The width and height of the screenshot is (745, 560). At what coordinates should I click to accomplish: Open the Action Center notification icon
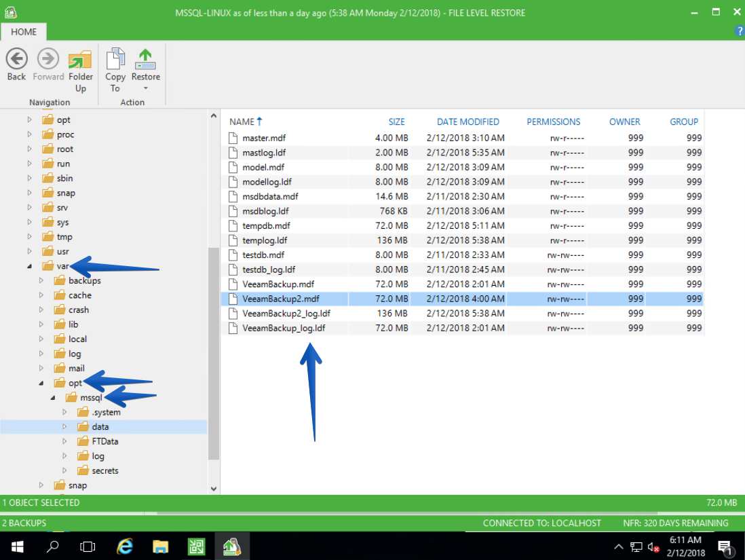pyautogui.click(x=725, y=547)
